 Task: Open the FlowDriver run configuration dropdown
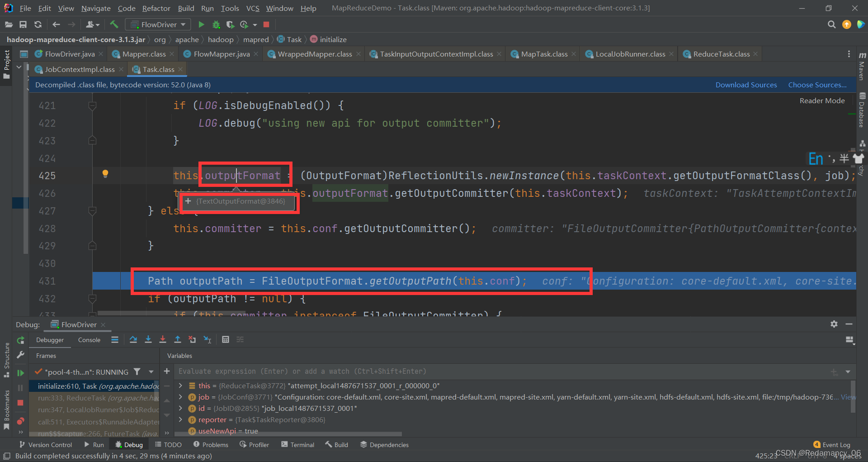point(158,24)
